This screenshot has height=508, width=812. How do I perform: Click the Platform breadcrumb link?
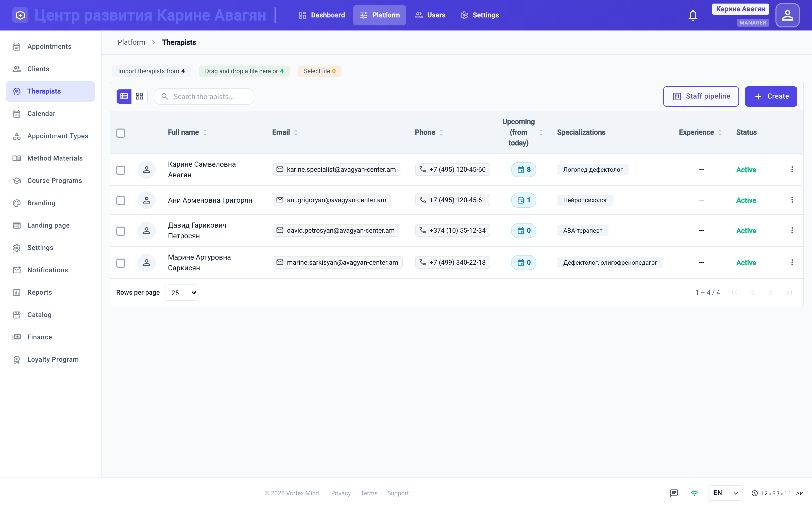(131, 42)
